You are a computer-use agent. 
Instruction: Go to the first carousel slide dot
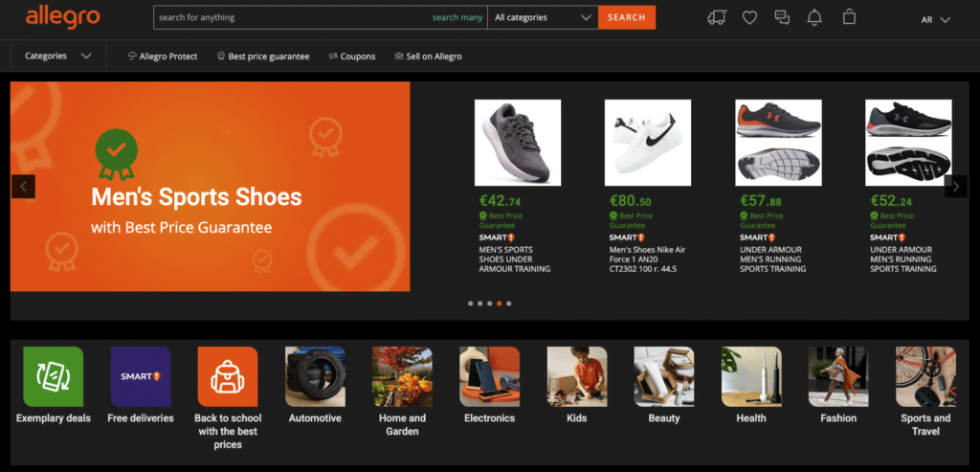470,303
